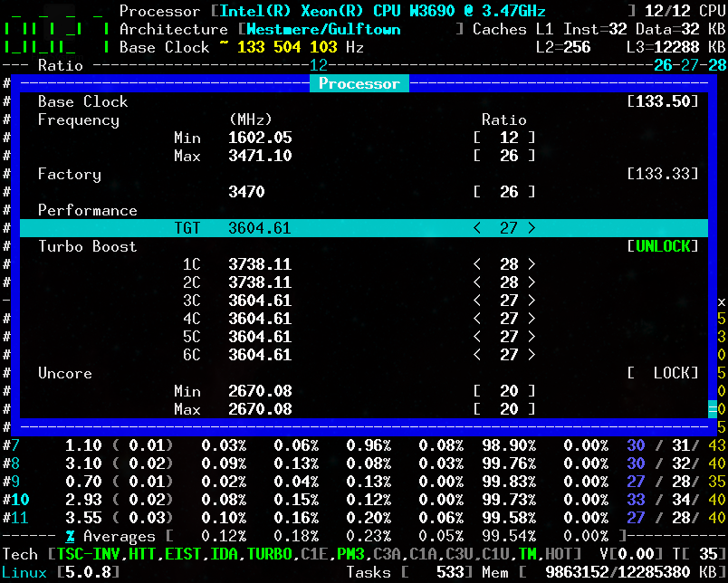Screen dimensions: 728x583
Task: Click the green UNLOCK Turbo Boost status
Action: point(663,246)
